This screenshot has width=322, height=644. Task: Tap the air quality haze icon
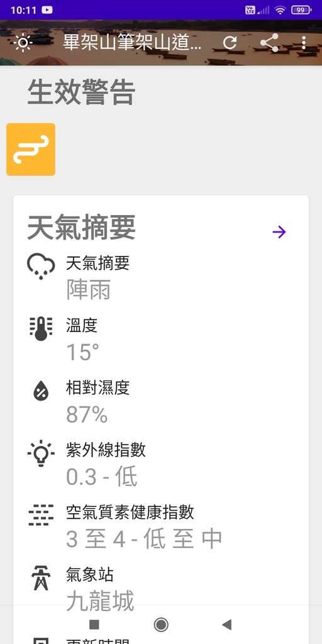pos(41,515)
